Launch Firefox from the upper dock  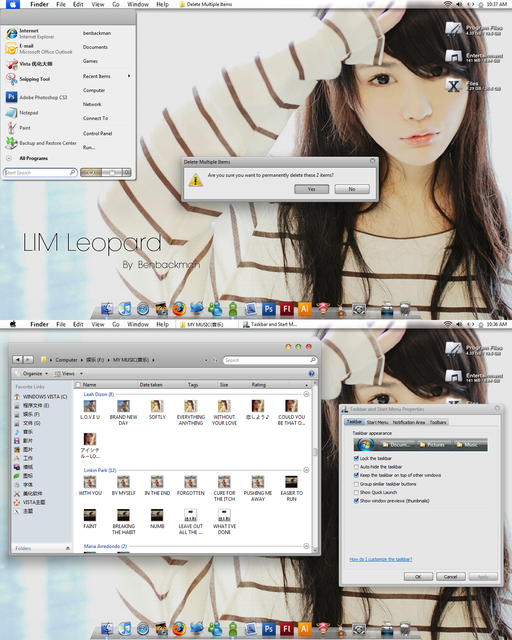178,309
